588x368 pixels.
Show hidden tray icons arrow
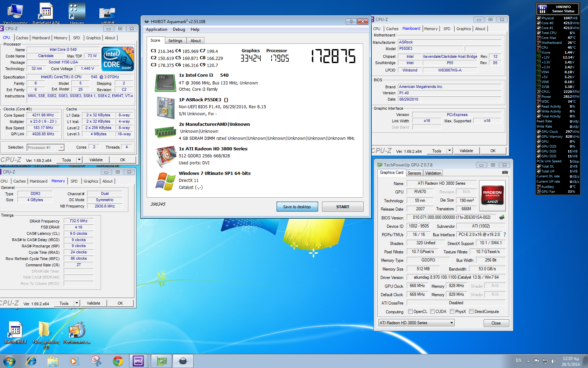528,361
